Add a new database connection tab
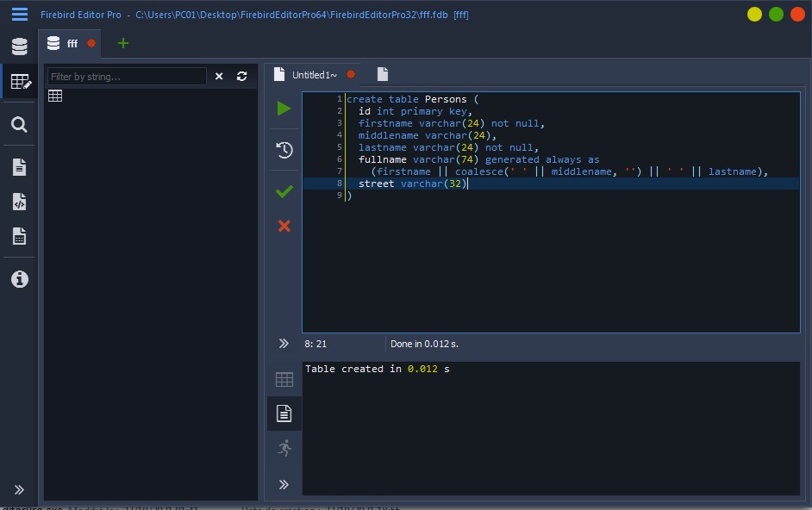 (x=122, y=43)
